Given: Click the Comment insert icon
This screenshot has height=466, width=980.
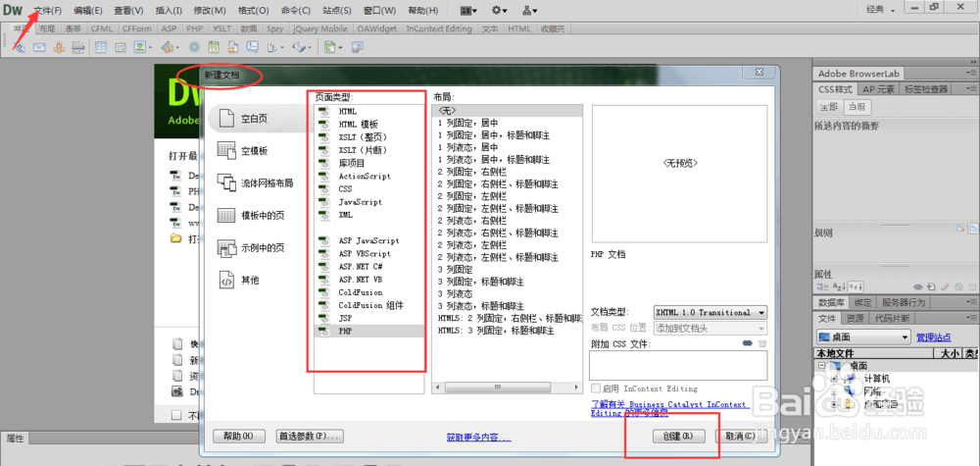Looking at the screenshot, I should click(x=252, y=47).
